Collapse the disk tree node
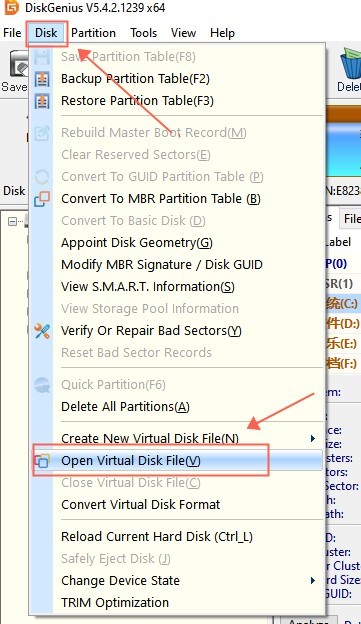361x624 pixels. pos(12,222)
